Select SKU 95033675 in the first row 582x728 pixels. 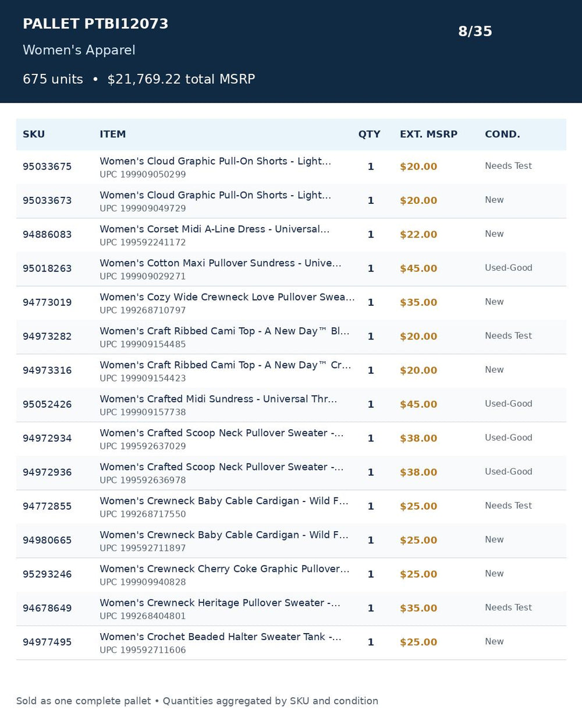pos(47,167)
